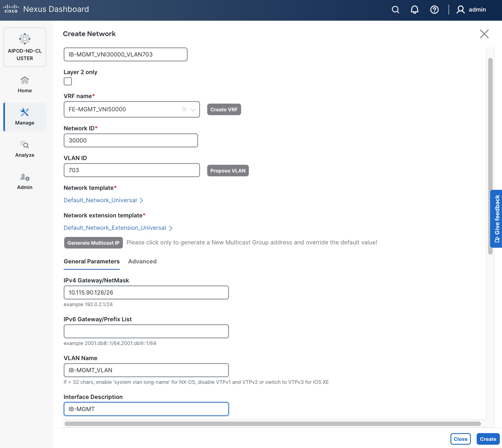Click the Generate Multicast IP button
Viewport: 502px width, 448px height.
click(x=93, y=243)
